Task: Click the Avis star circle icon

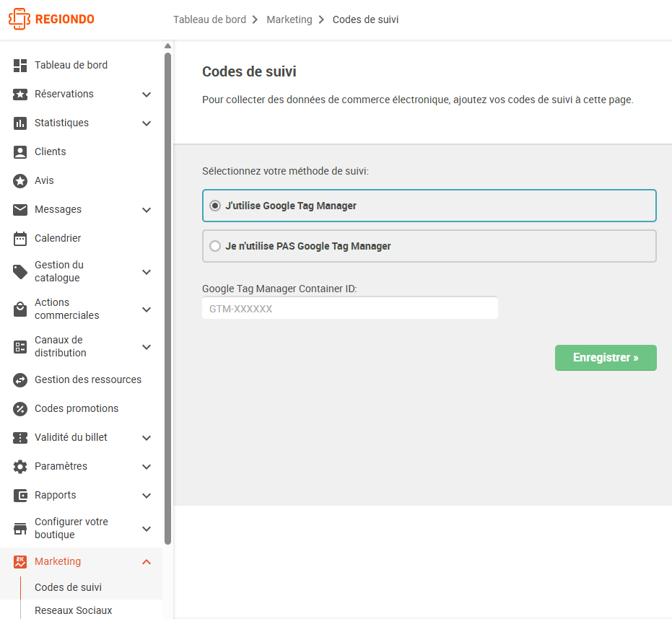Action: coord(20,181)
